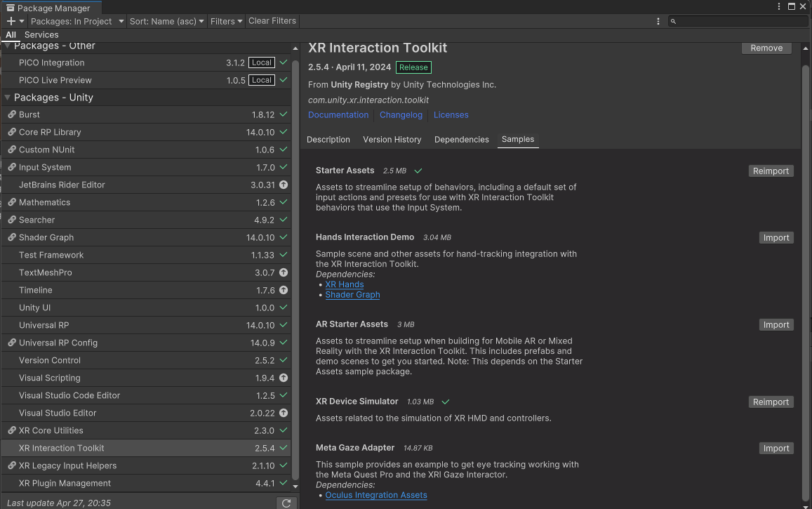Viewport: 812px width, 509px height.
Task: Select the Universal RP package
Action: pos(146,325)
